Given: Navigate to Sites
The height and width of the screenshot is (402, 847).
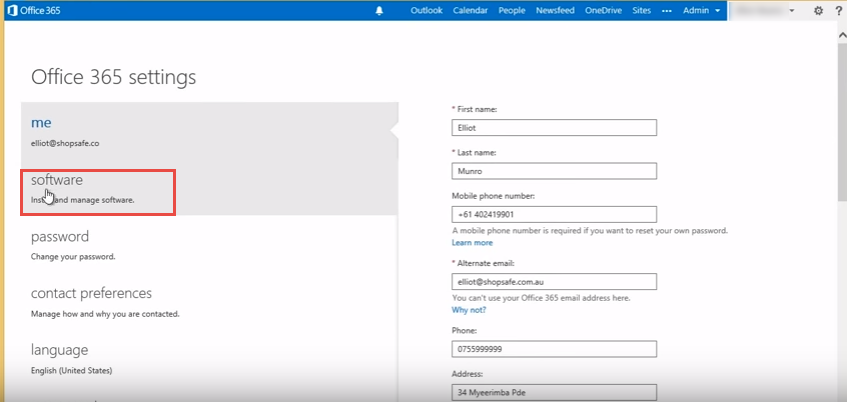Looking at the screenshot, I should coord(641,10).
